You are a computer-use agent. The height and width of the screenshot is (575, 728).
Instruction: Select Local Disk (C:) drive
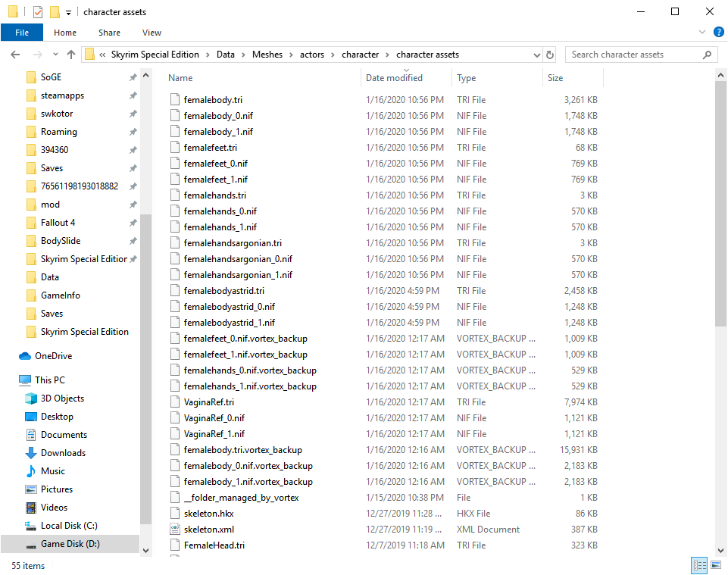click(x=69, y=526)
